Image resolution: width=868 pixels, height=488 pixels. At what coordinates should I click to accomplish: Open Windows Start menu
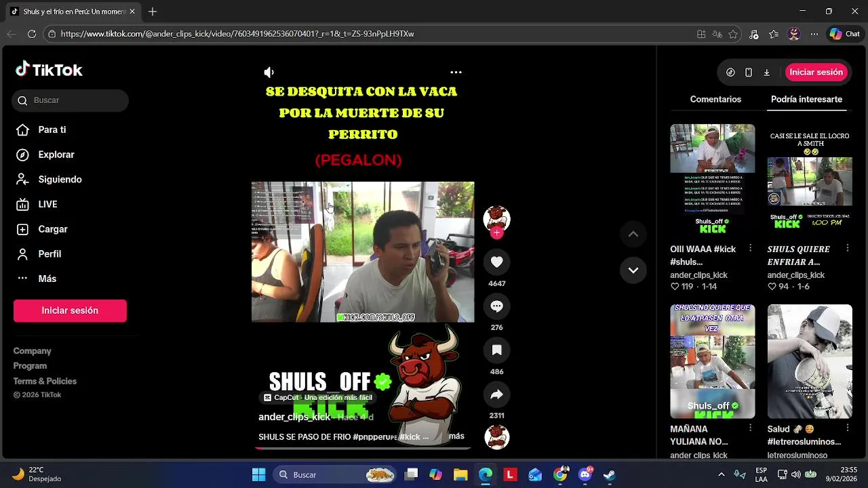click(x=258, y=474)
